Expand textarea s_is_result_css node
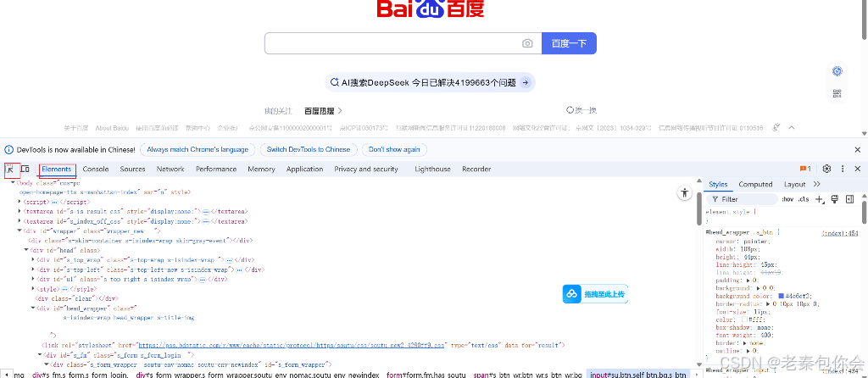 pos(20,211)
